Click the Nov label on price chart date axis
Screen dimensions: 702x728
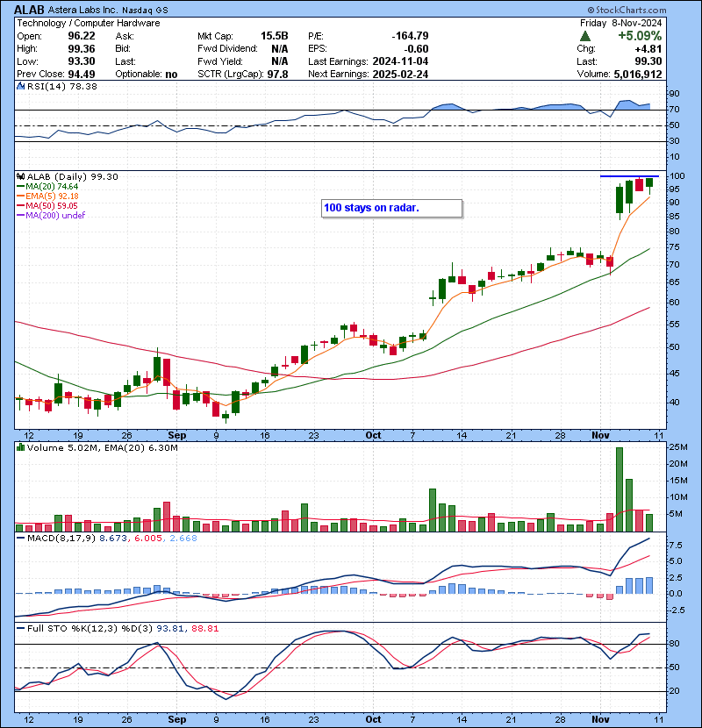(600, 436)
